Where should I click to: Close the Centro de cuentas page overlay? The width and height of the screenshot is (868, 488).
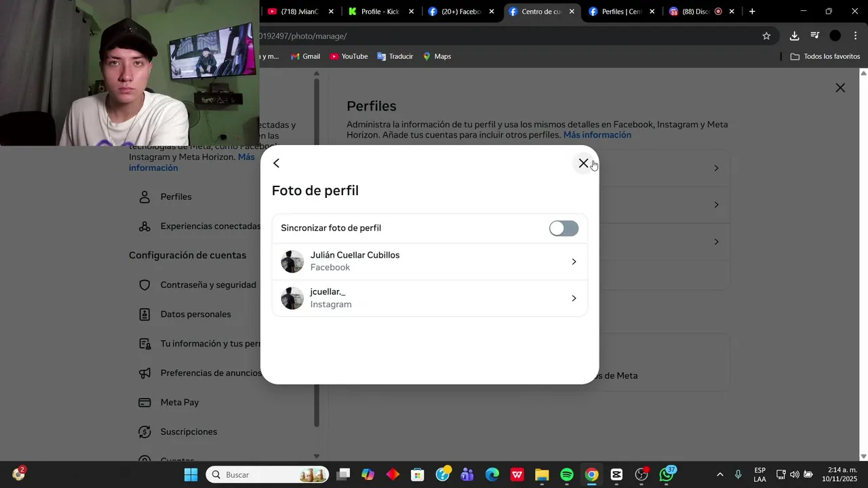tap(840, 87)
